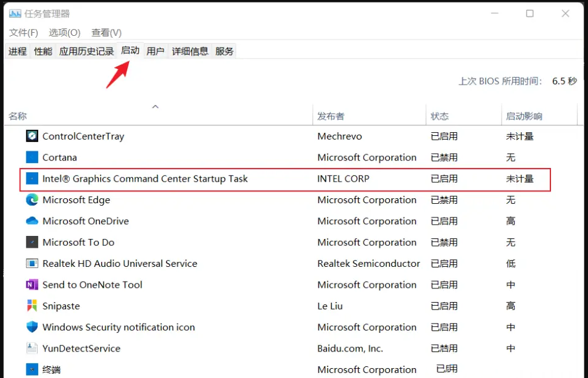Viewport: 588px width, 378px height.
Task: Switch to the 性能 tab
Action: (43, 51)
